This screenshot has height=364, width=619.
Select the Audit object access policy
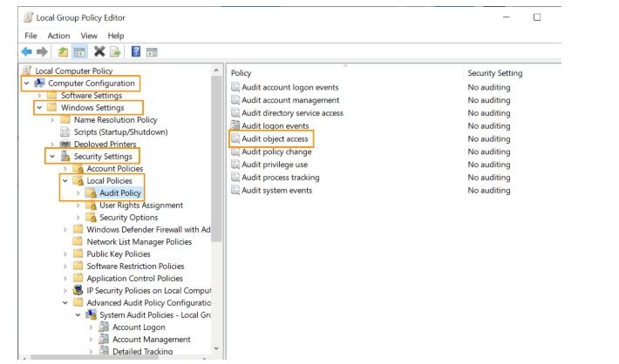(x=275, y=138)
